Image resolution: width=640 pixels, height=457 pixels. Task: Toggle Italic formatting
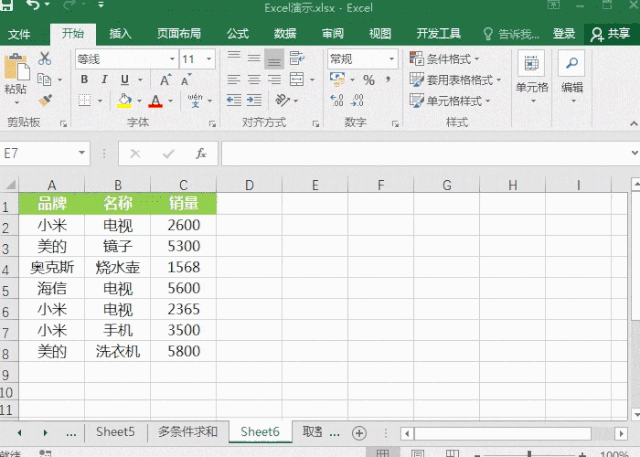tap(104, 79)
